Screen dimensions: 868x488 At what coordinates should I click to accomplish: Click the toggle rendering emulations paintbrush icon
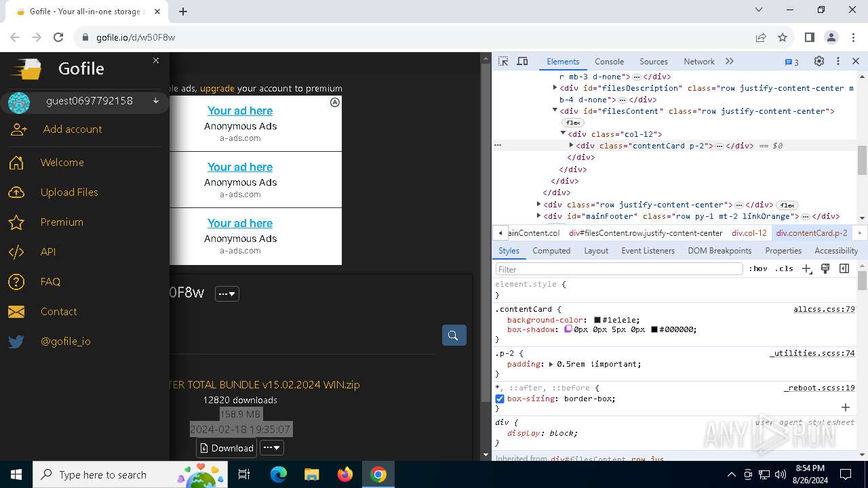click(x=825, y=269)
